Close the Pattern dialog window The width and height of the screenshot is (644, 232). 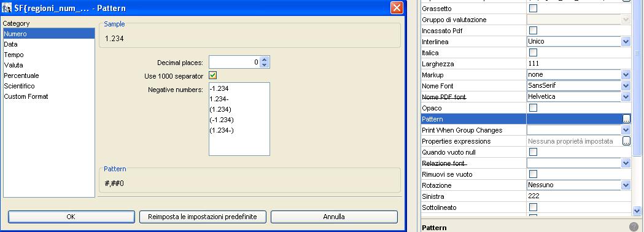click(x=397, y=8)
